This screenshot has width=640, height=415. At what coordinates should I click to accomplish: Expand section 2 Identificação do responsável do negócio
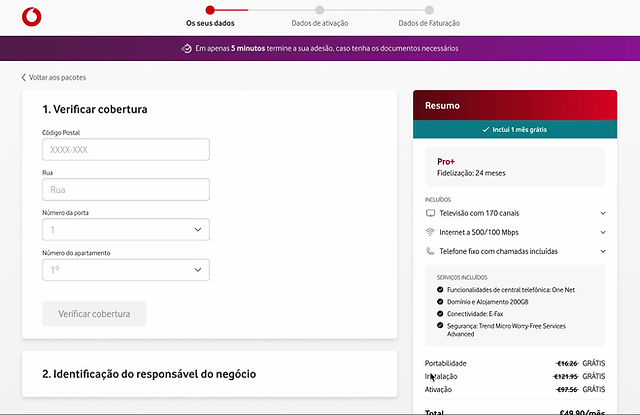[209, 374]
